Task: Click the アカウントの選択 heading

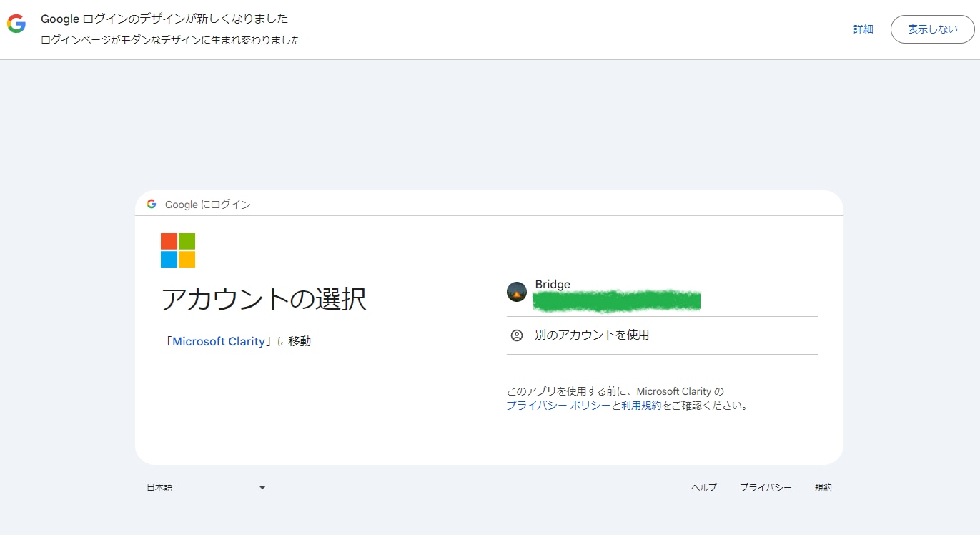Action: (x=264, y=299)
